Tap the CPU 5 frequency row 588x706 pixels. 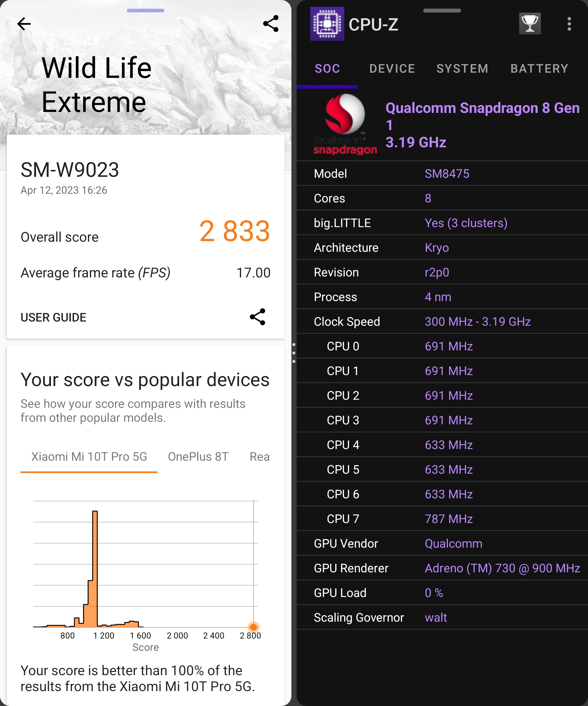tap(442, 470)
